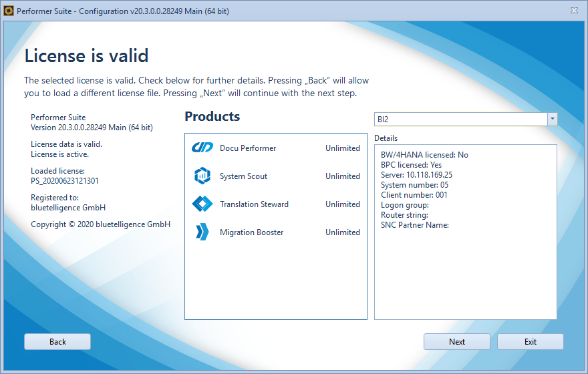Screen dimensions: 588x374
Task: Click the Migration Booster product icon
Action: click(x=202, y=232)
